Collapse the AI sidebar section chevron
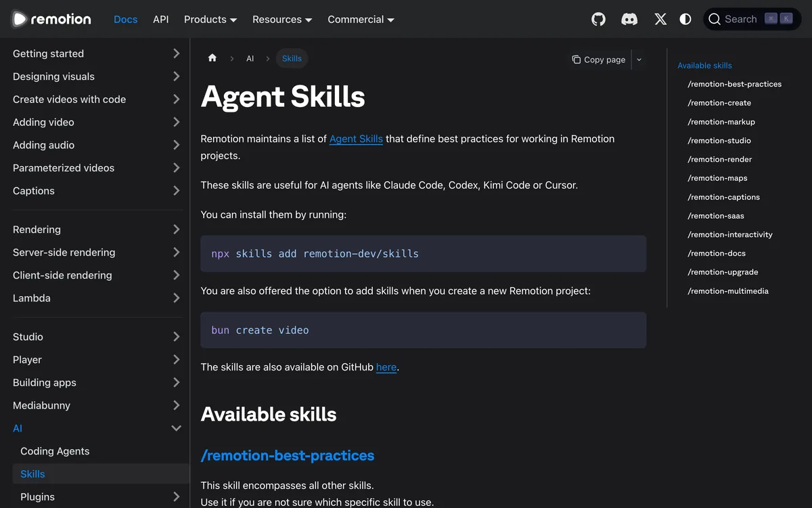 point(176,428)
